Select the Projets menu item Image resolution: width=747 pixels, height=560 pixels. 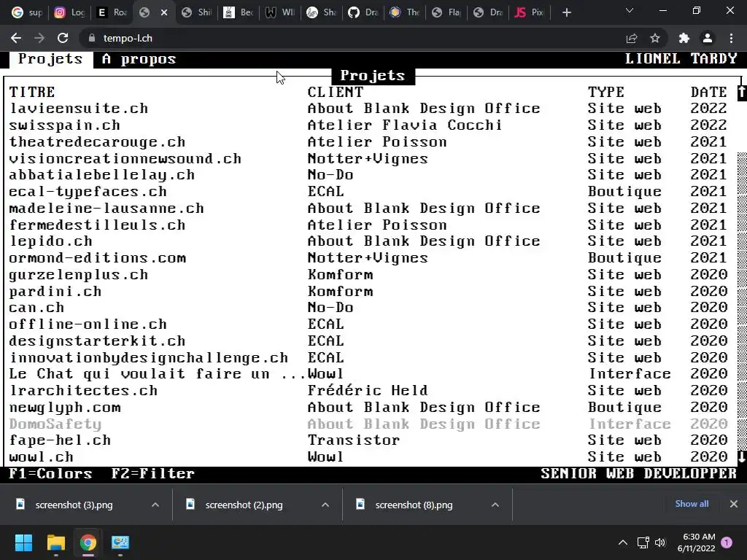click(x=50, y=59)
